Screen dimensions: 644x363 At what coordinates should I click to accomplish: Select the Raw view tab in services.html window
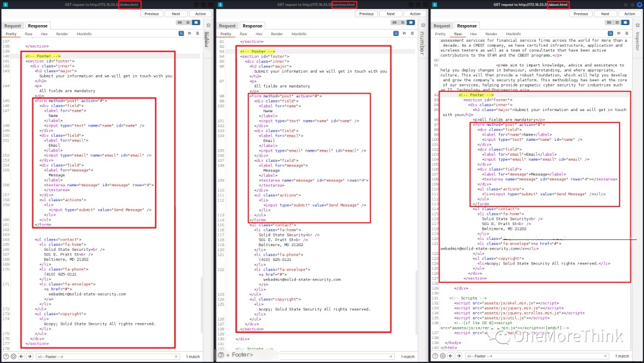[x=243, y=33]
